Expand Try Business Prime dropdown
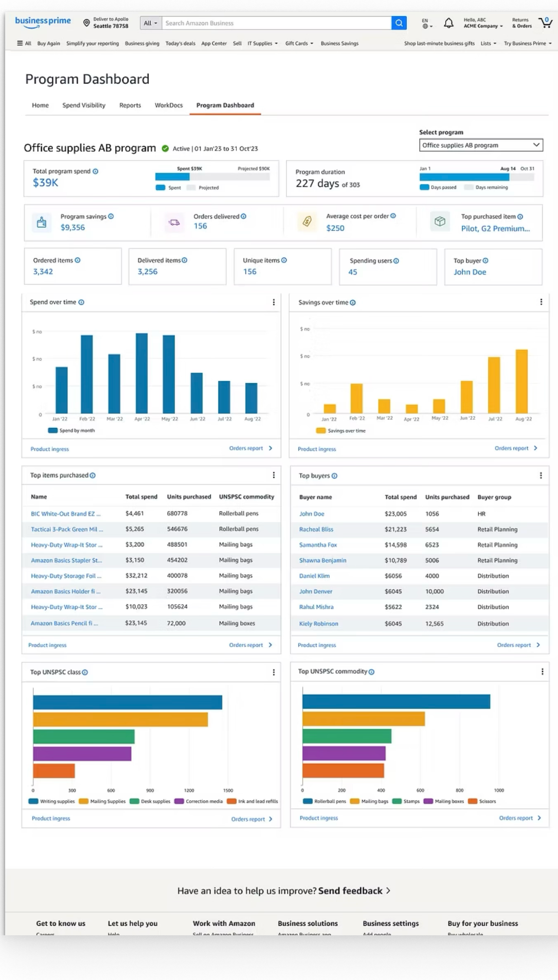The image size is (558, 980). tap(528, 43)
